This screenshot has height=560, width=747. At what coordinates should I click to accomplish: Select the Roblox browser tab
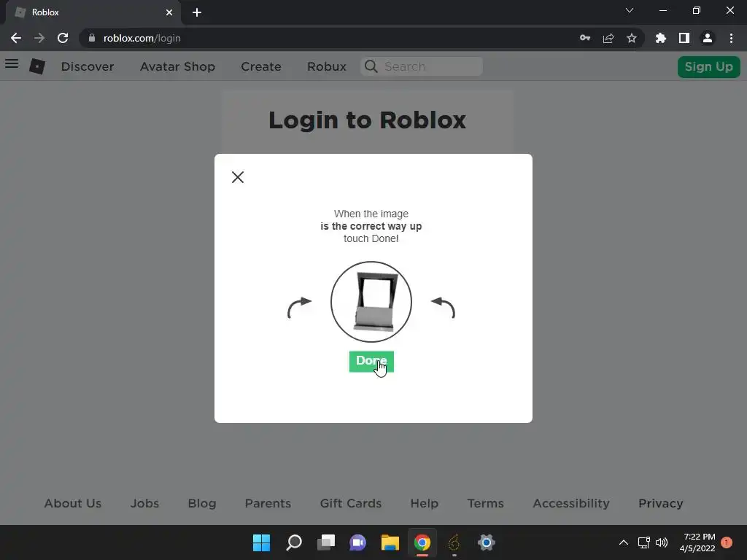(x=93, y=12)
